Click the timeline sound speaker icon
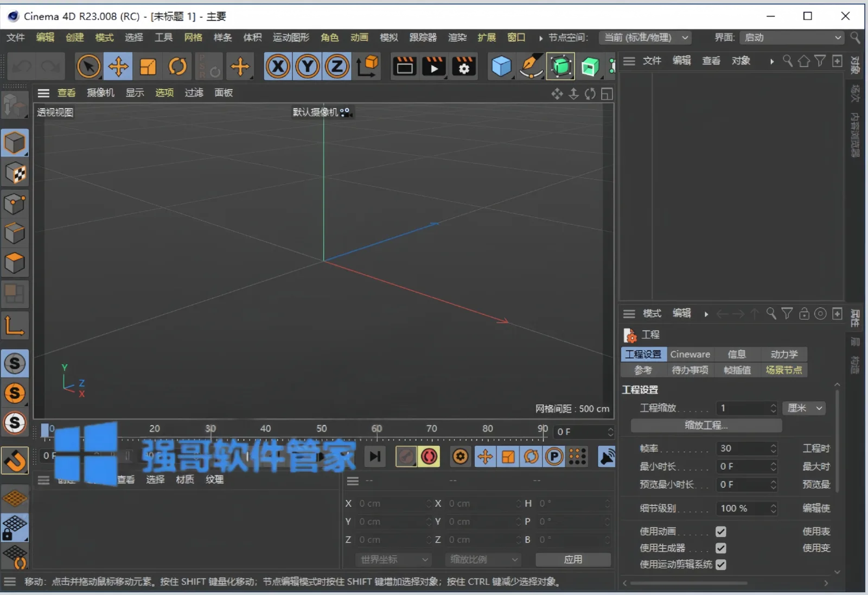 point(607,457)
